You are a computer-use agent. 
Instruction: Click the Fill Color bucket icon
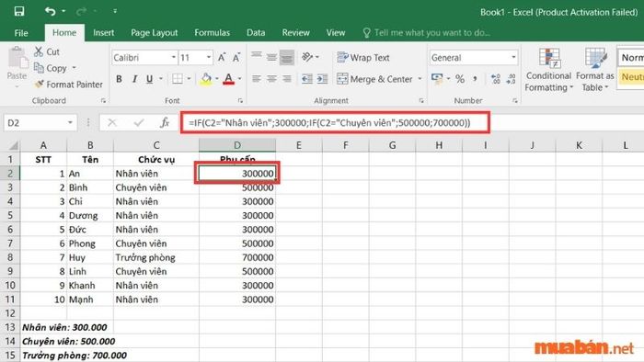pyautogui.click(x=206, y=79)
